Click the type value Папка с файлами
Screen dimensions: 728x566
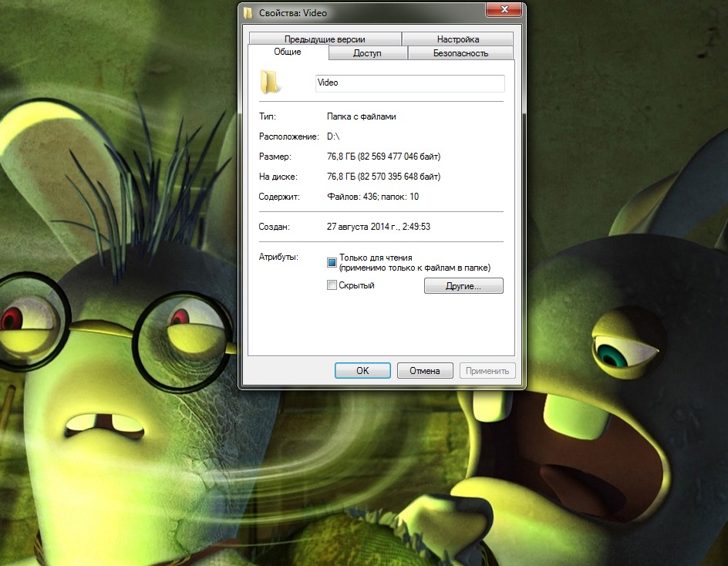(361, 116)
